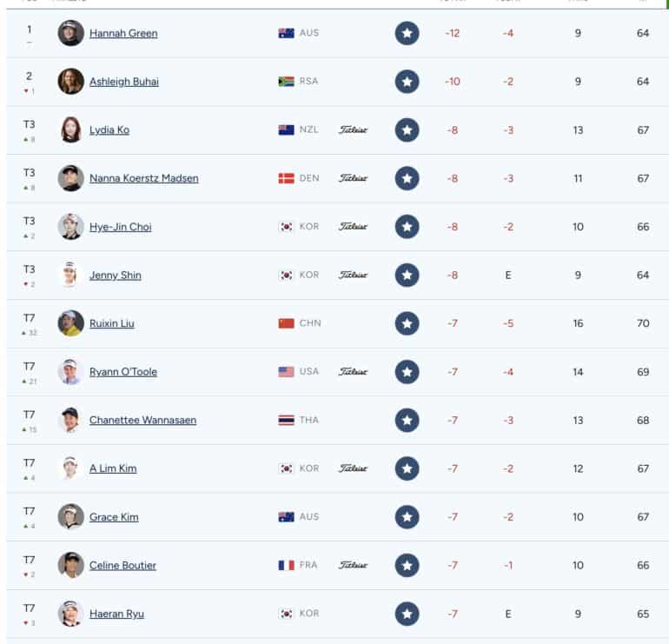
Task: Click the star icon beside Ruixin Liu
Action: tap(407, 323)
